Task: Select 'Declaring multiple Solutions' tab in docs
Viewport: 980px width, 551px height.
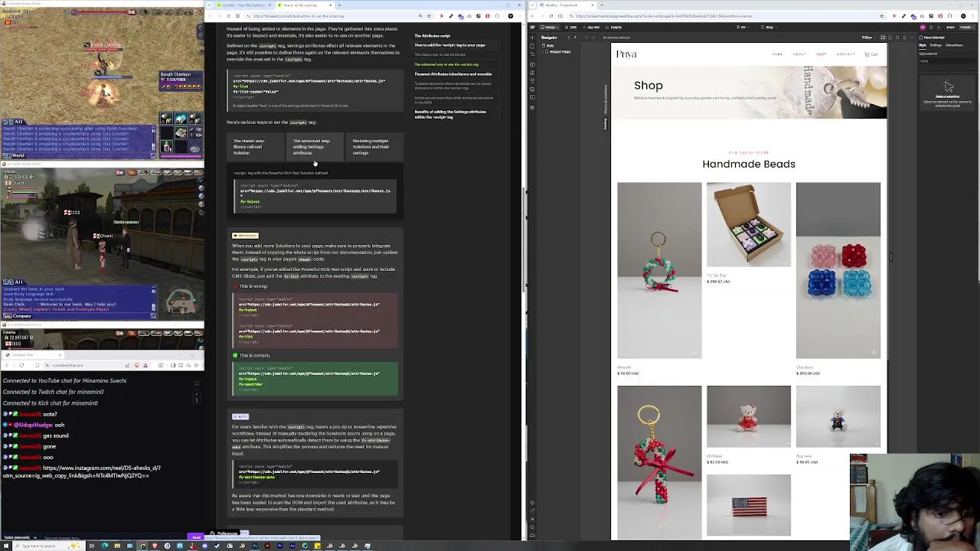Action: point(374,147)
